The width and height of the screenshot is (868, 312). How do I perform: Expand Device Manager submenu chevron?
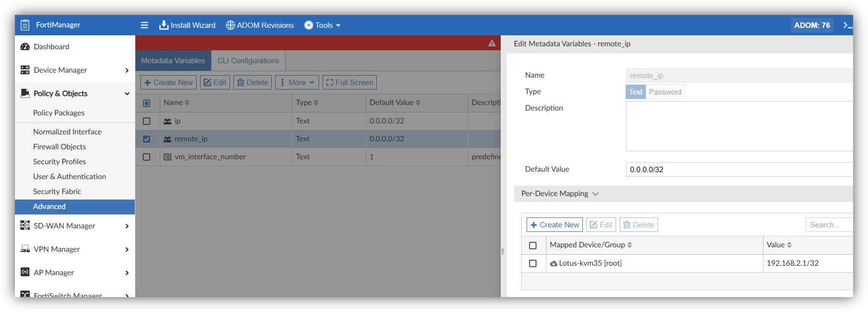click(127, 71)
